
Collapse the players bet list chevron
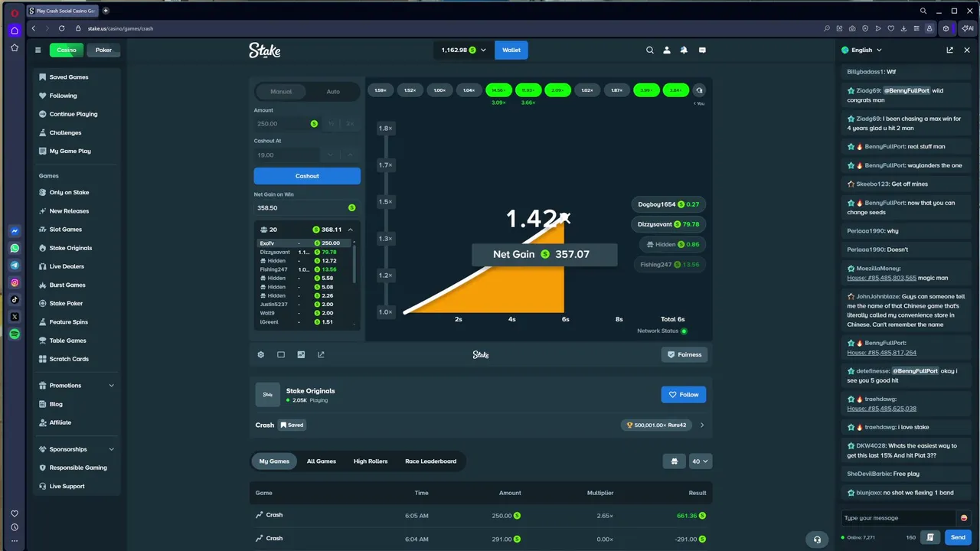(x=350, y=230)
